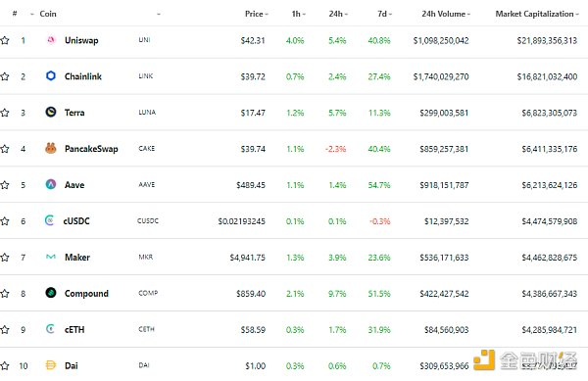The height and width of the screenshot is (381, 588).
Task: Click the Chainlink hexagon logo icon
Action: [51, 76]
